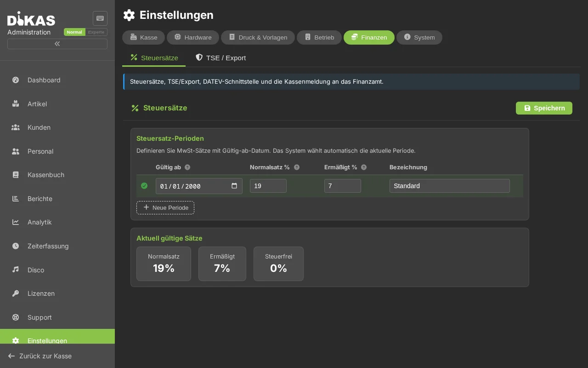Open Artikel in the sidebar
This screenshot has width=588, height=368.
pyautogui.click(x=57, y=104)
